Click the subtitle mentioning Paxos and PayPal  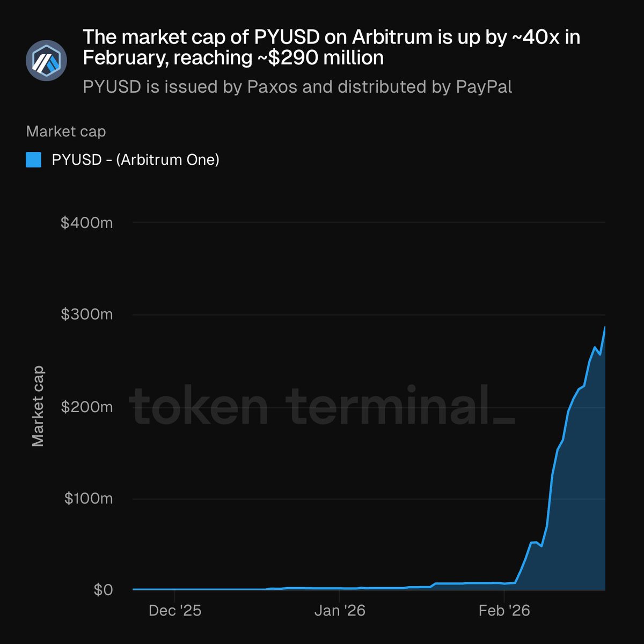[297, 87]
